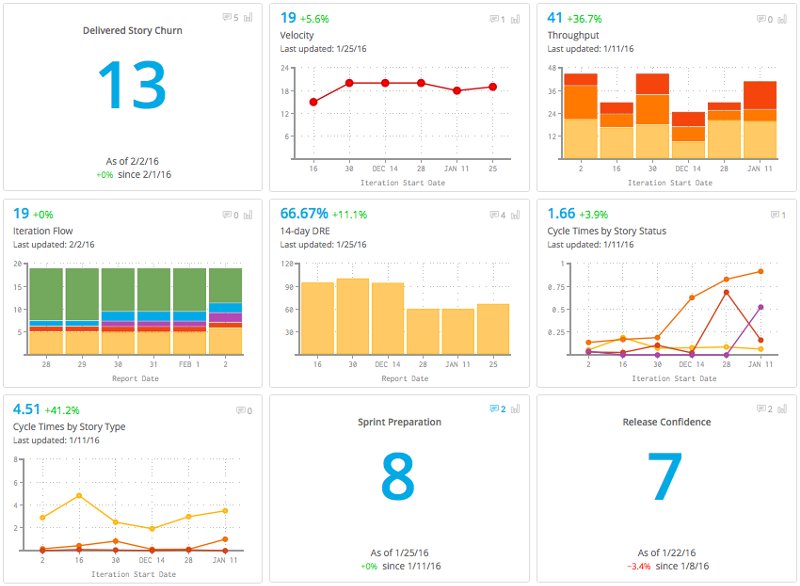This screenshot has height=586, width=800.
Task: Click the large 8 Sprint Preparation value
Action: 398,477
